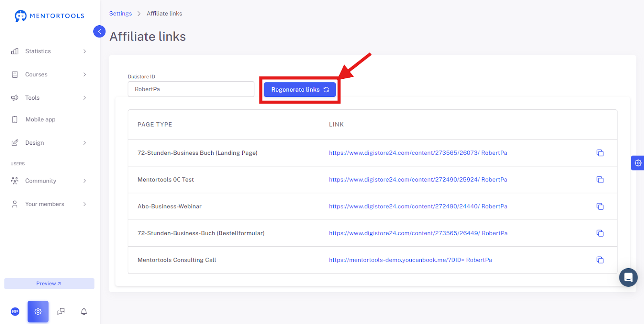Click the Digistore ID input field
Image resolution: width=644 pixels, height=324 pixels.
[x=191, y=89]
